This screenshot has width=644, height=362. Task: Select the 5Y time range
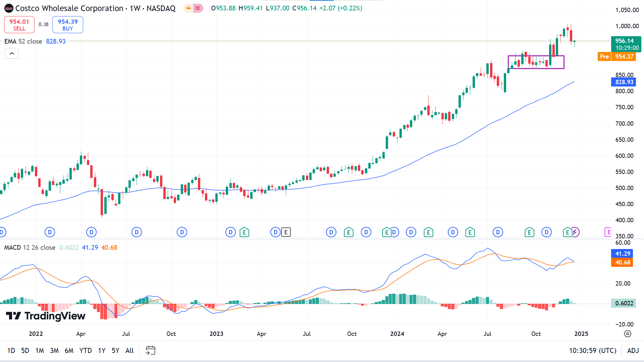[115, 351]
